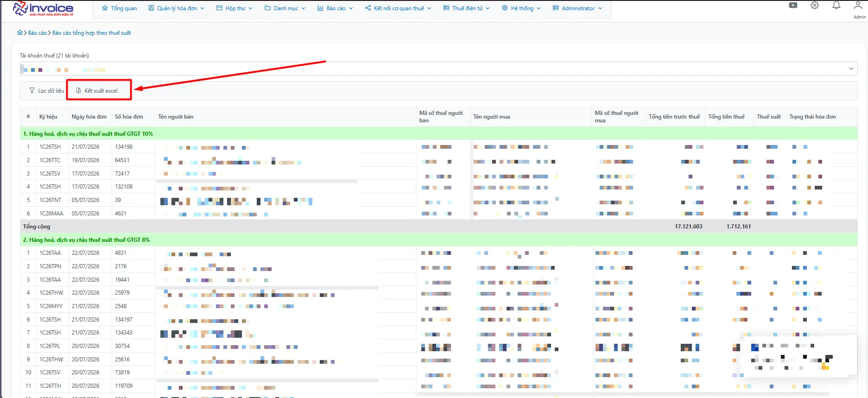Click the Tổng tiền trước thuế column header
Image resolution: width=868 pixels, height=398 pixels.
tap(674, 117)
